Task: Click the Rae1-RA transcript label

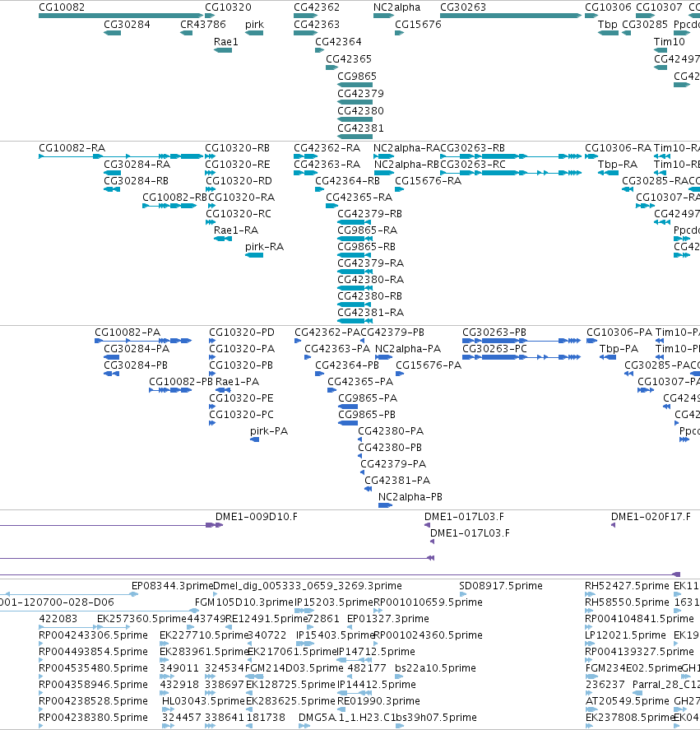Action: tap(236, 230)
